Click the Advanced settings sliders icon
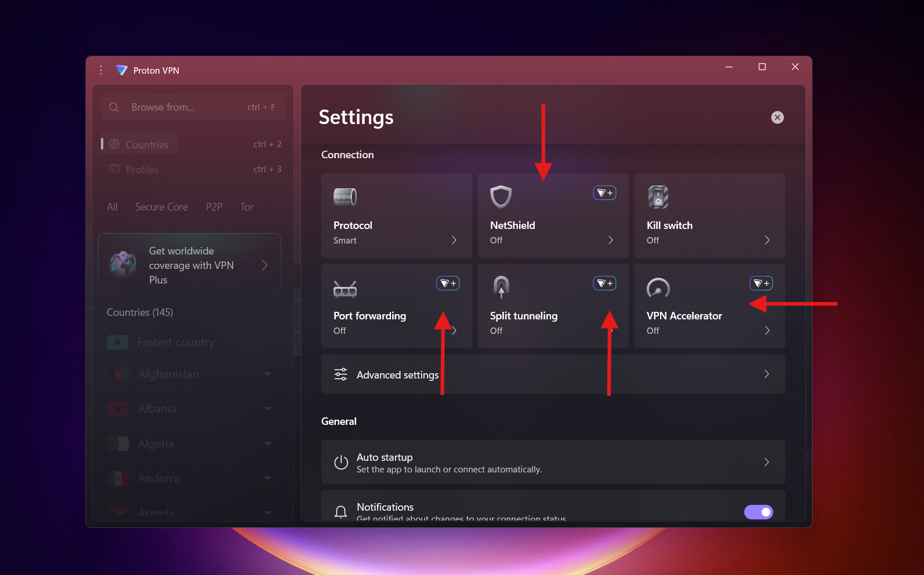Viewport: 924px width, 575px height. coord(341,374)
